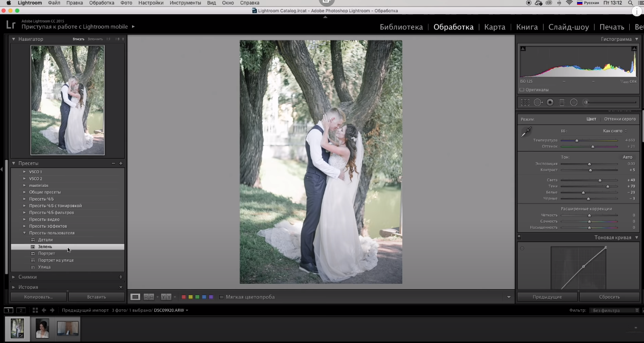The height and width of the screenshot is (343, 644).
Task: Add new preset with plus icon
Action: tap(121, 163)
